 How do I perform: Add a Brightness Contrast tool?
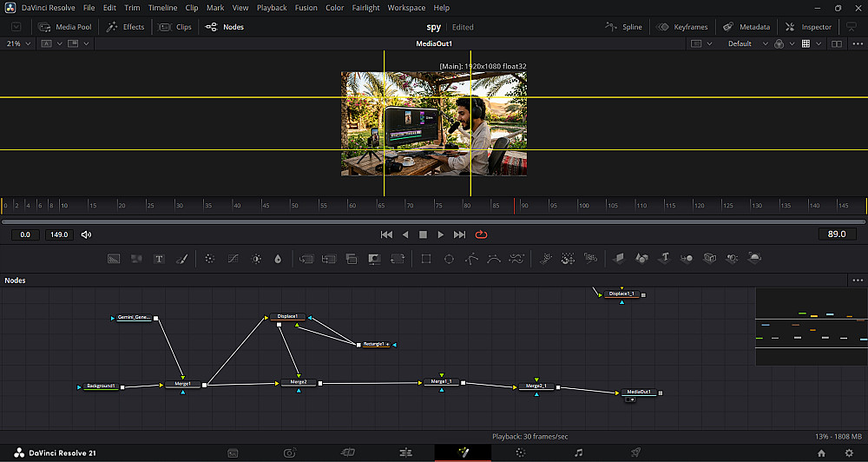tap(256, 259)
